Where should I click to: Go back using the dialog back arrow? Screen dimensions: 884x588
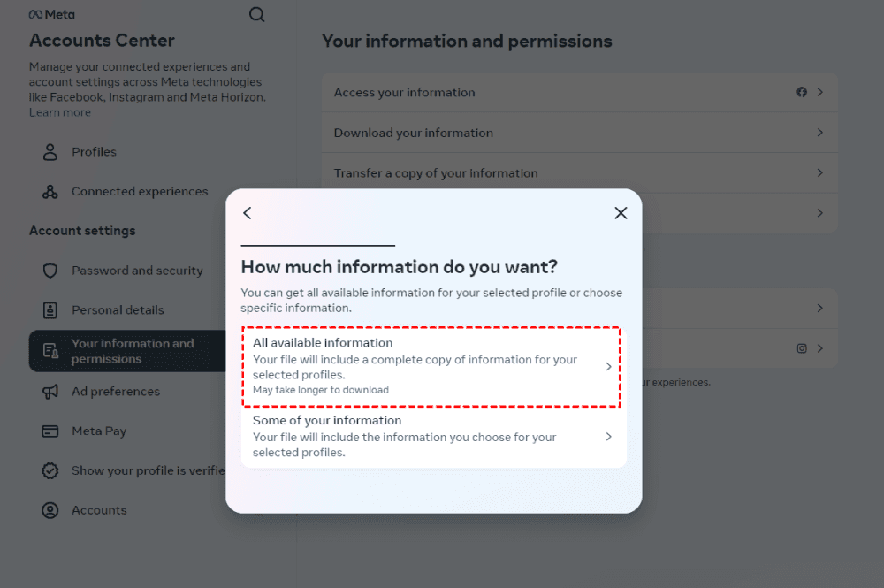[x=248, y=213]
